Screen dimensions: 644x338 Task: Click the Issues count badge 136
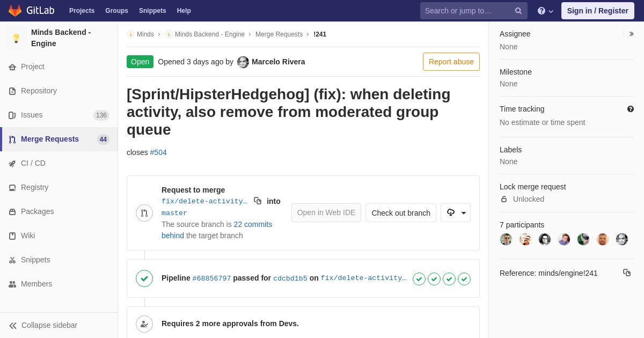click(x=101, y=115)
